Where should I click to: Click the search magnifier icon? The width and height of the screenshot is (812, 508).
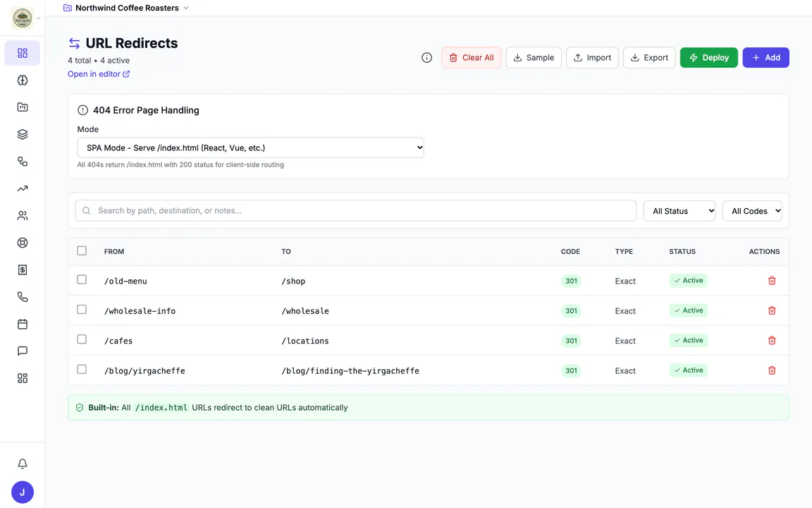pyautogui.click(x=87, y=210)
